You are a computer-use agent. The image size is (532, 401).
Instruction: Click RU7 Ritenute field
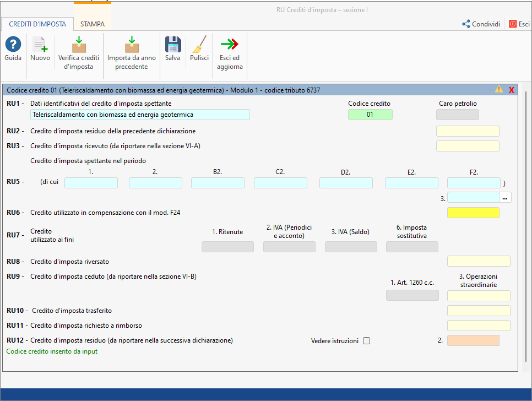tap(227, 247)
